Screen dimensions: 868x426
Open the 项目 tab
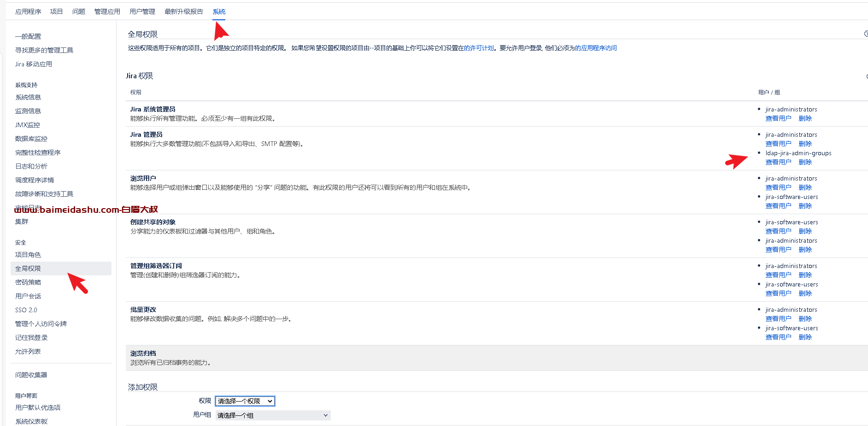click(x=56, y=12)
